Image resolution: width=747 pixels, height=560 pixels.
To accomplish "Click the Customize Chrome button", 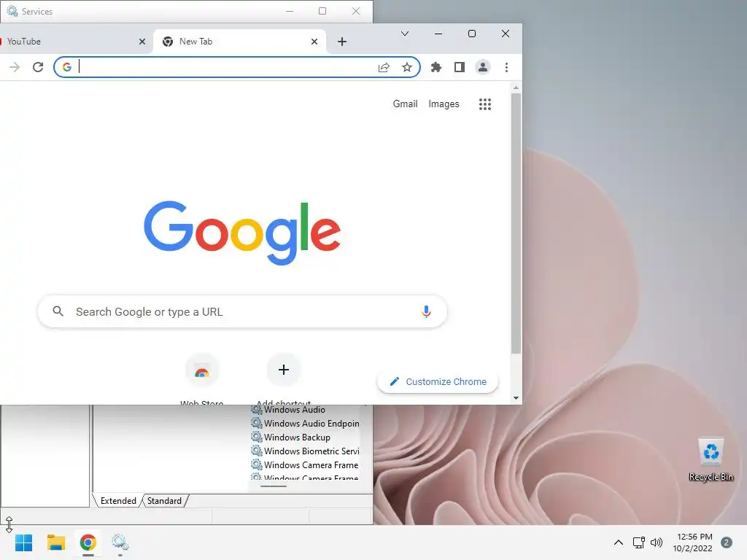I will (438, 382).
